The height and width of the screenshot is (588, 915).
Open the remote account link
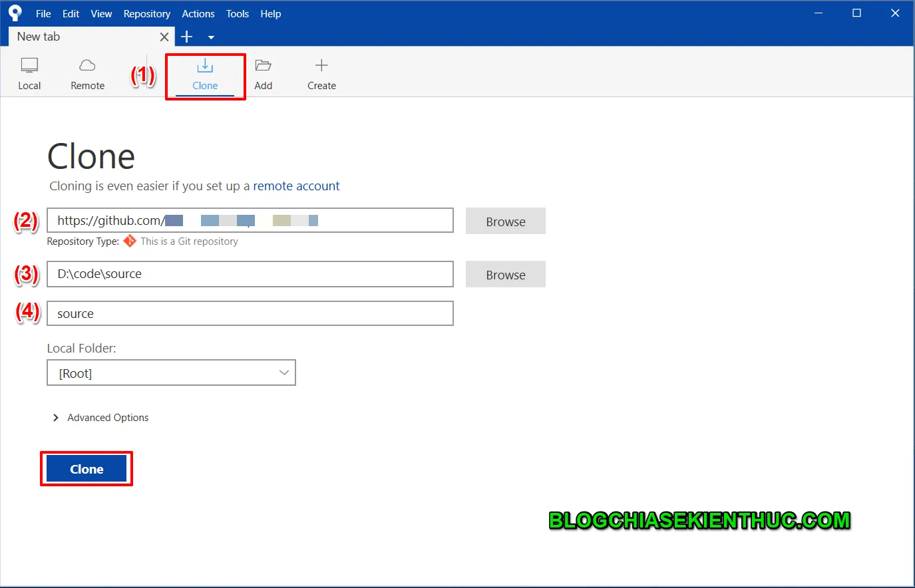pyautogui.click(x=297, y=186)
